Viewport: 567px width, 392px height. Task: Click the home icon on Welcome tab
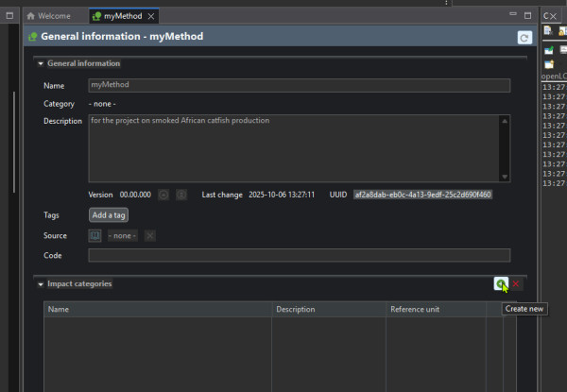[x=31, y=16]
